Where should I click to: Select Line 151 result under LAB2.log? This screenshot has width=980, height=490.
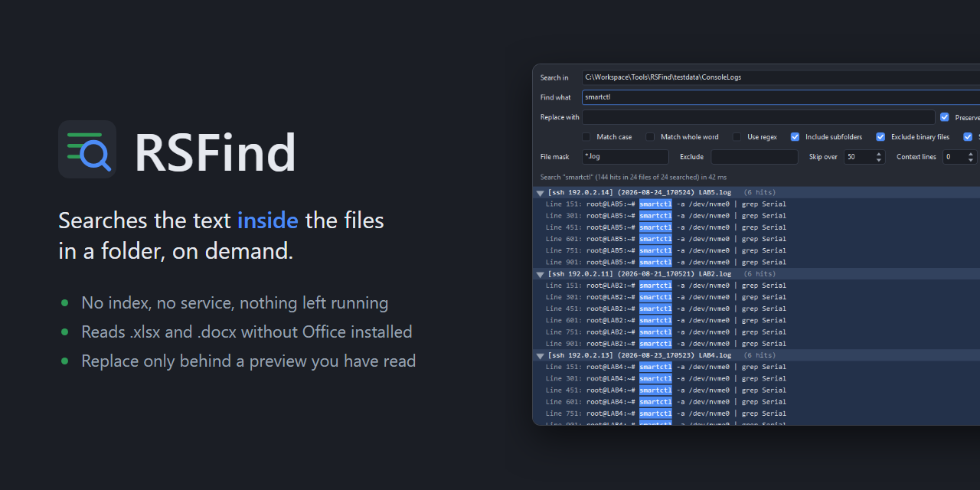[x=756, y=286]
